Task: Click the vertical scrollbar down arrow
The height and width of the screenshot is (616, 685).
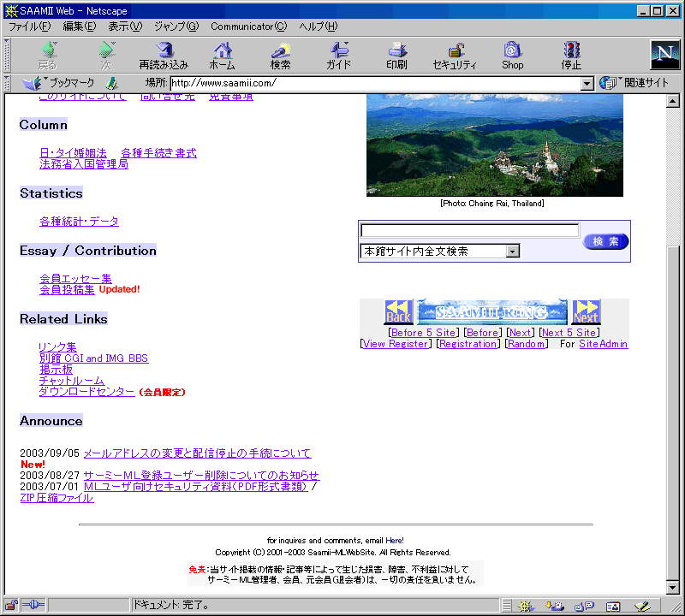Action: [673, 588]
